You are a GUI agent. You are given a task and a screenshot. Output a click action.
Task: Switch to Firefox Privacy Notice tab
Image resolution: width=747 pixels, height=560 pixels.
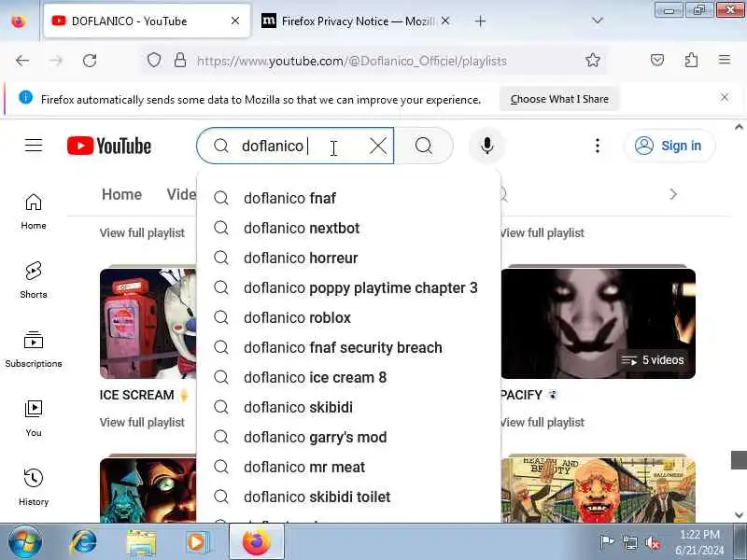[355, 21]
